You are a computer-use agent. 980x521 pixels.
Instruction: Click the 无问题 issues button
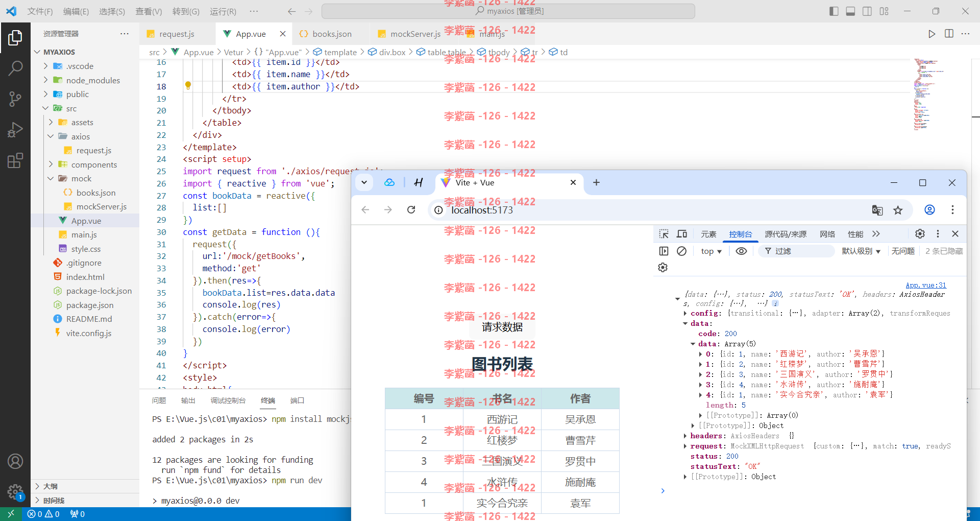(x=903, y=251)
